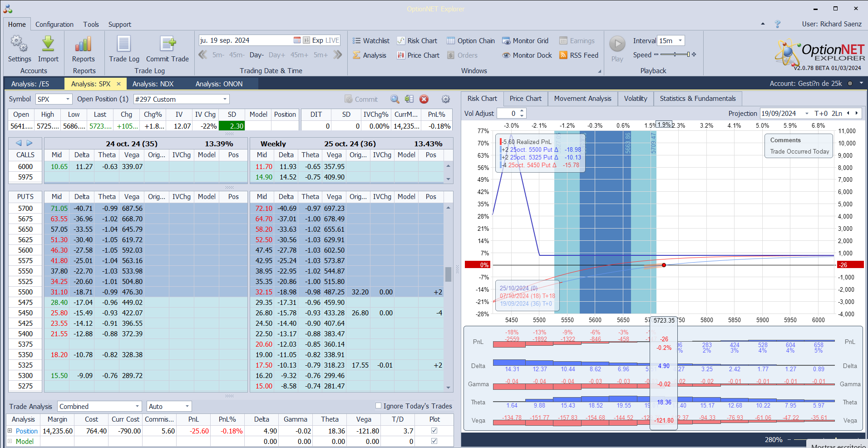Click the red delete position icon
This screenshot has width=868, height=448.
coord(424,99)
